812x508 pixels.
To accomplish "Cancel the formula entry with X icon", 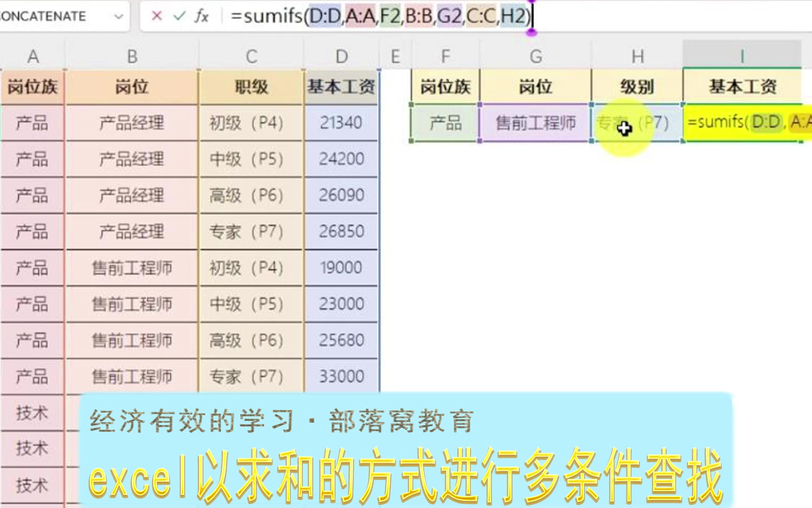I will click(x=156, y=16).
